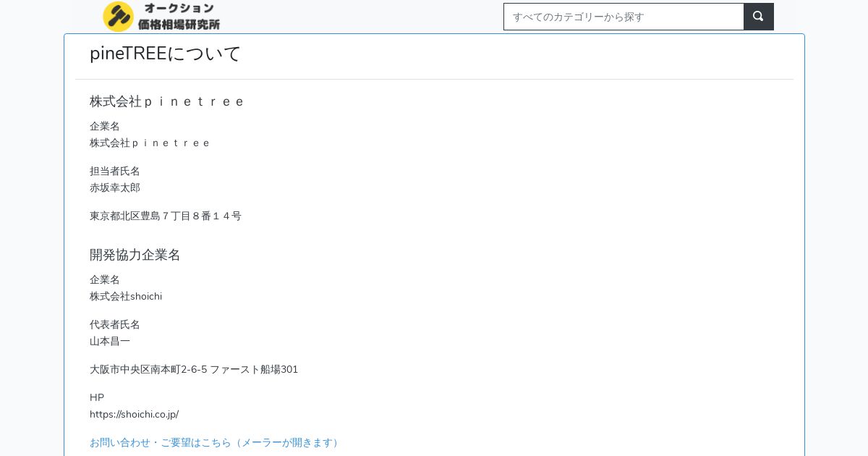The height and width of the screenshot is (456, 868).
Task: Click the 代表者氏名 label
Action: tap(115, 324)
